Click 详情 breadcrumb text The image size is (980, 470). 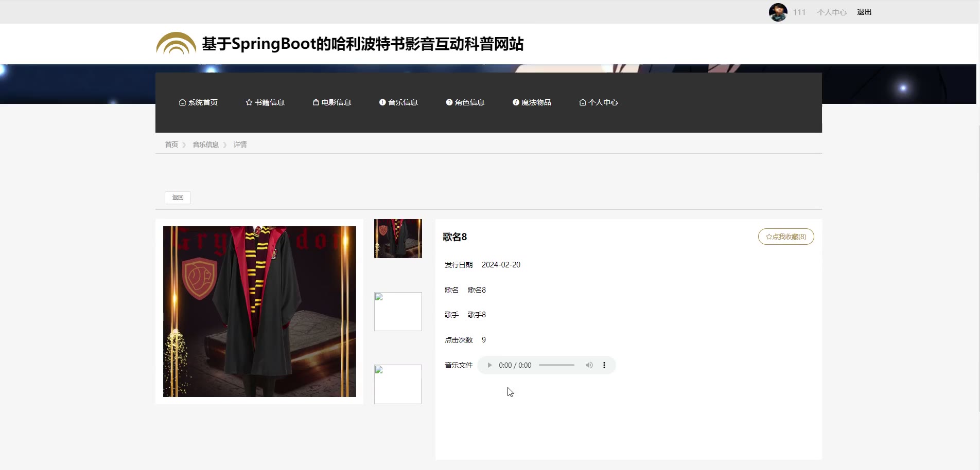(x=240, y=144)
